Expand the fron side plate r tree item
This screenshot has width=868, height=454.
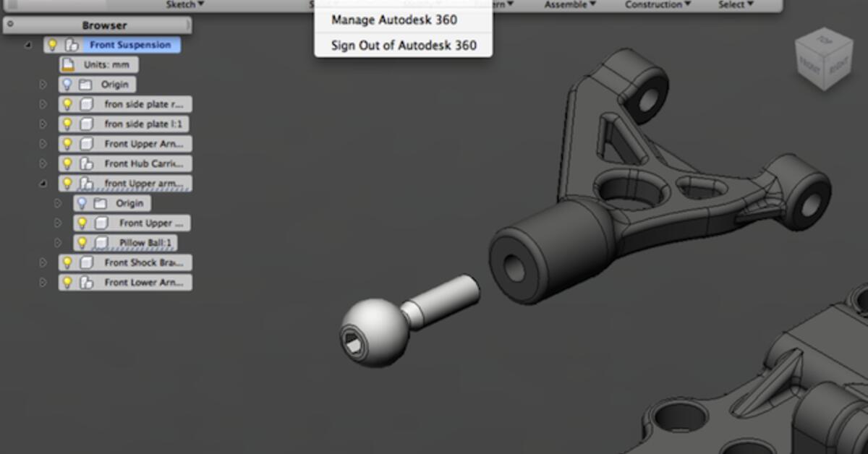click(x=42, y=104)
